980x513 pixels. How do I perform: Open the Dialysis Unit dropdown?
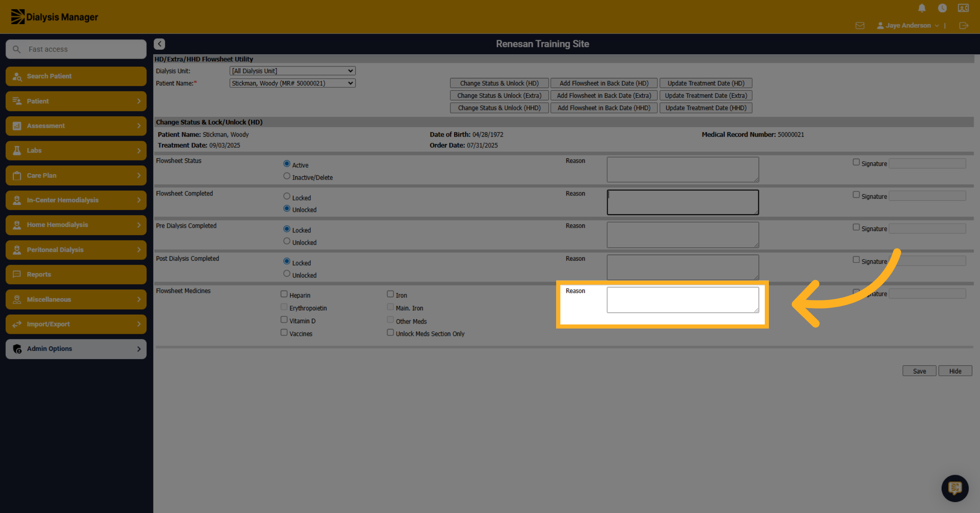coord(292,71)
